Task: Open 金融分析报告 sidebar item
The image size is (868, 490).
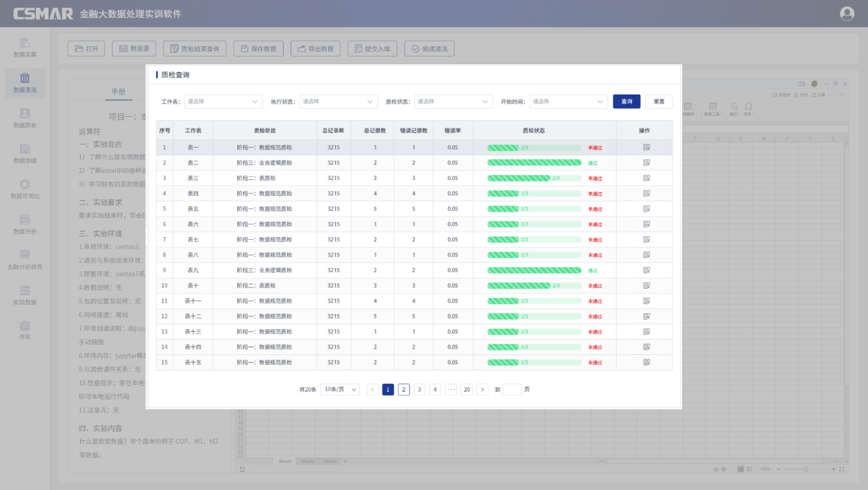Action: click(24, 260)
